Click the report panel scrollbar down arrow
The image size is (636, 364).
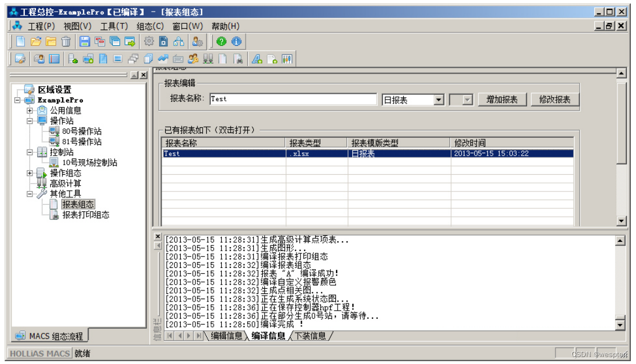point(622,221)
